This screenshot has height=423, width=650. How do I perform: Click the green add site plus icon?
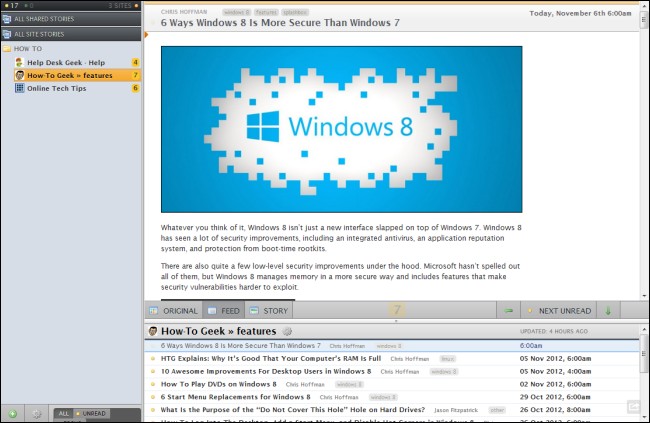point(12,413)
